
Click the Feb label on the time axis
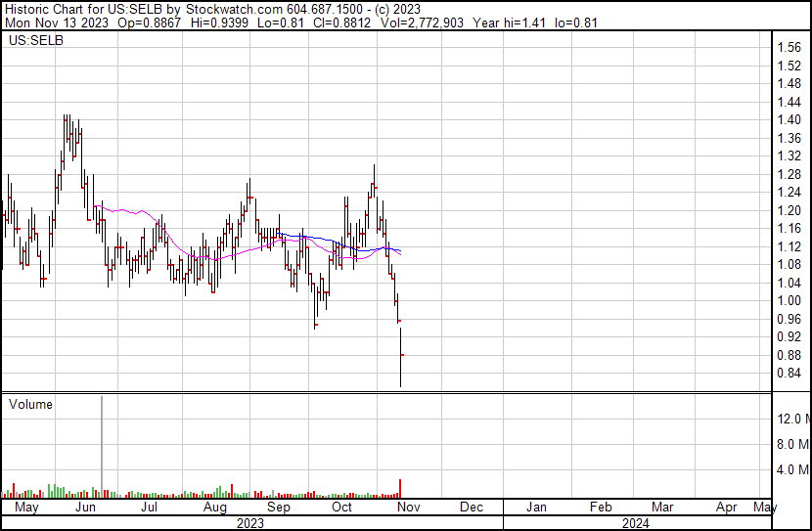600,508
